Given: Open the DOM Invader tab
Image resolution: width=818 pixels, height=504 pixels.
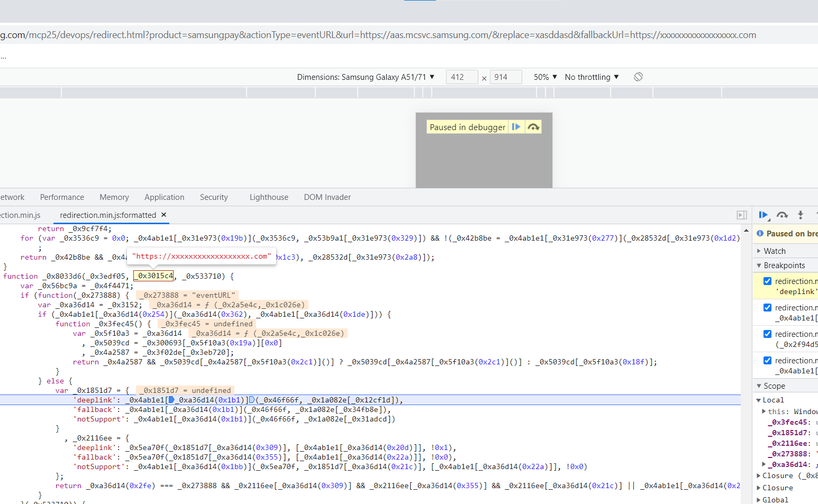Looking at the screenshot, I should [327, 197].
